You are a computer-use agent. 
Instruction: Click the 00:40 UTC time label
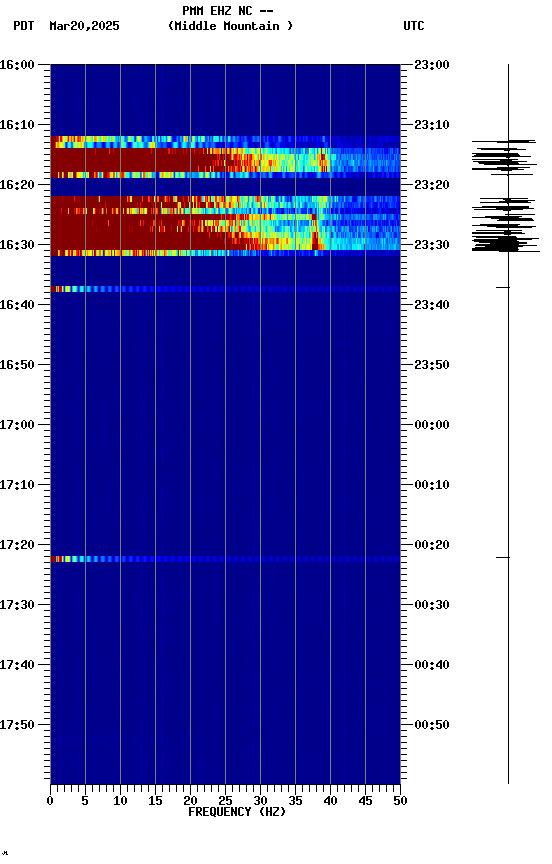pyautogui.click(x=432, y=665)
